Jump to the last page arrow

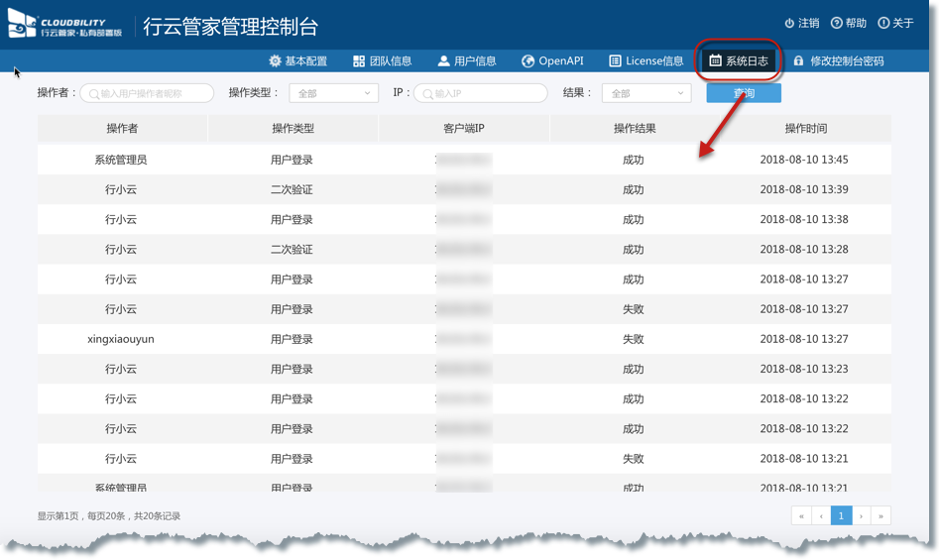[x=880, y=515]
